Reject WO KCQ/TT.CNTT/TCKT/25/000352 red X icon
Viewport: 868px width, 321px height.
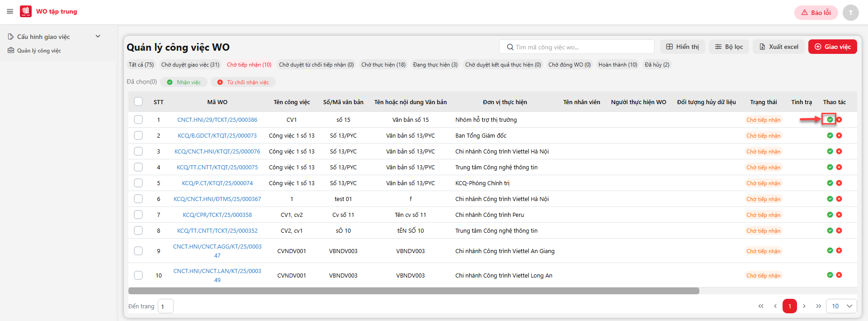[x=839, y=230]
